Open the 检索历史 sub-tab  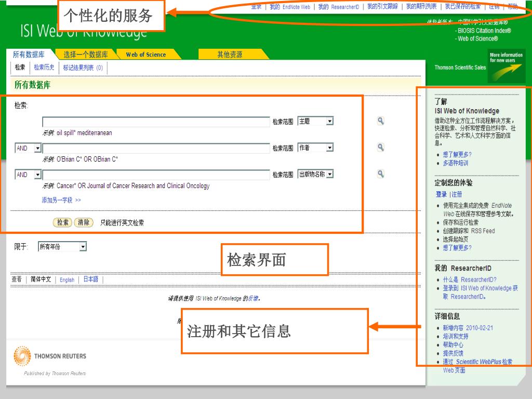(44, 68)
